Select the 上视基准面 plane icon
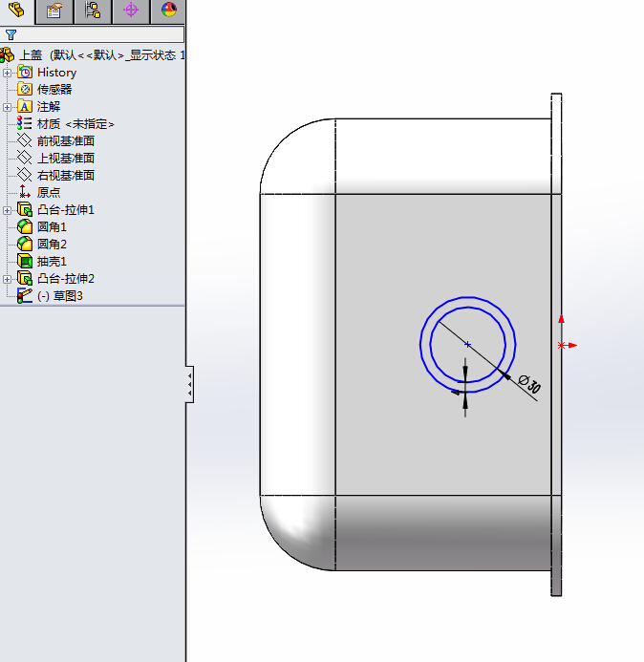This screenshot has width=644, height=662. [25, 158]
